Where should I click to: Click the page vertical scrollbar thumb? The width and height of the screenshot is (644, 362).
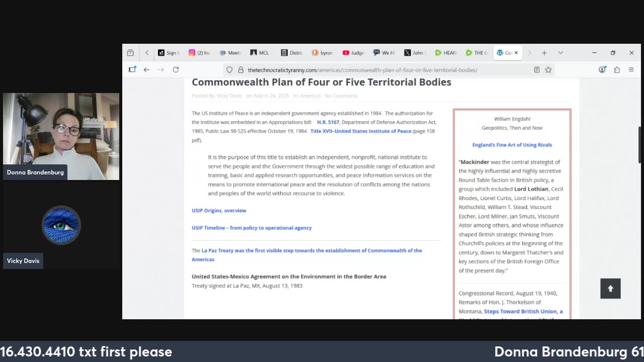point(640,145)
